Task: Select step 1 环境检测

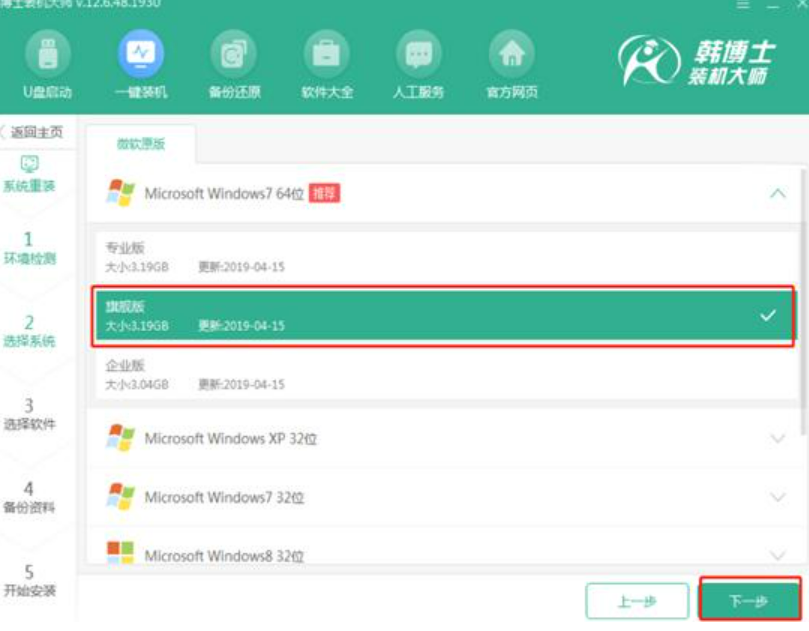Action: pyautogui.click(x=29, y=249)
